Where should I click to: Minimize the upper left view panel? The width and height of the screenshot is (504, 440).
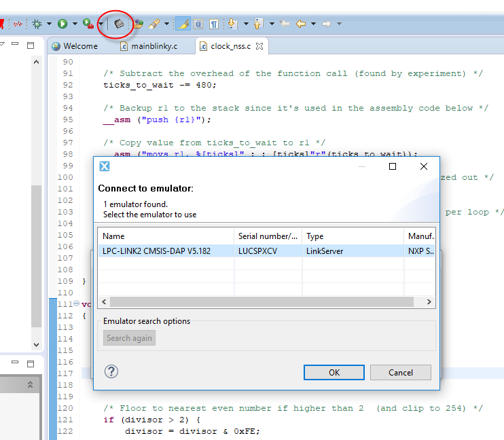15,43
